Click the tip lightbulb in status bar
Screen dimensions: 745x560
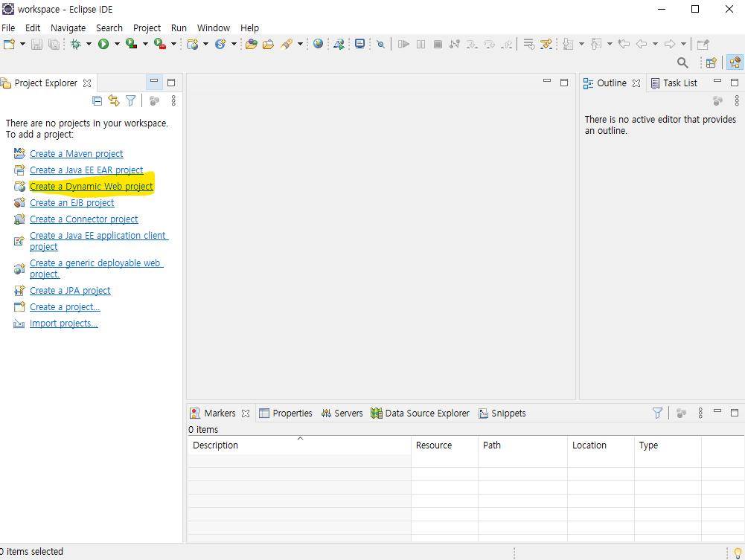738,553
